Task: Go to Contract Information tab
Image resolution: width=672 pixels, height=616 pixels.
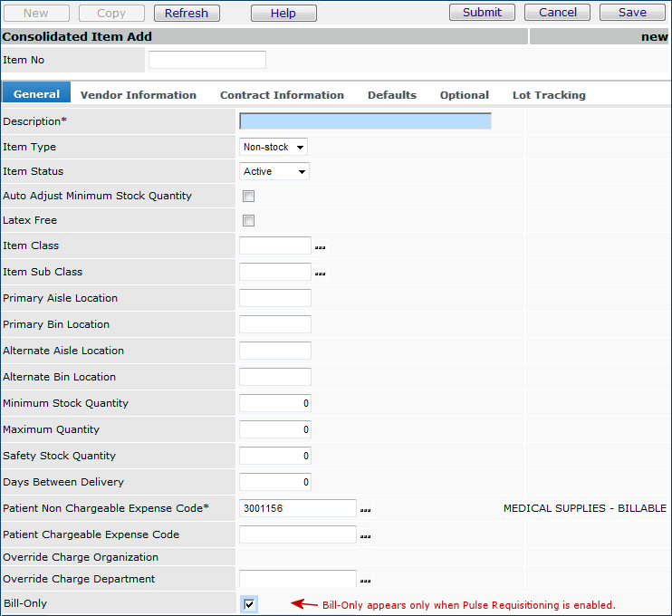Action: [x=282, y=95]
